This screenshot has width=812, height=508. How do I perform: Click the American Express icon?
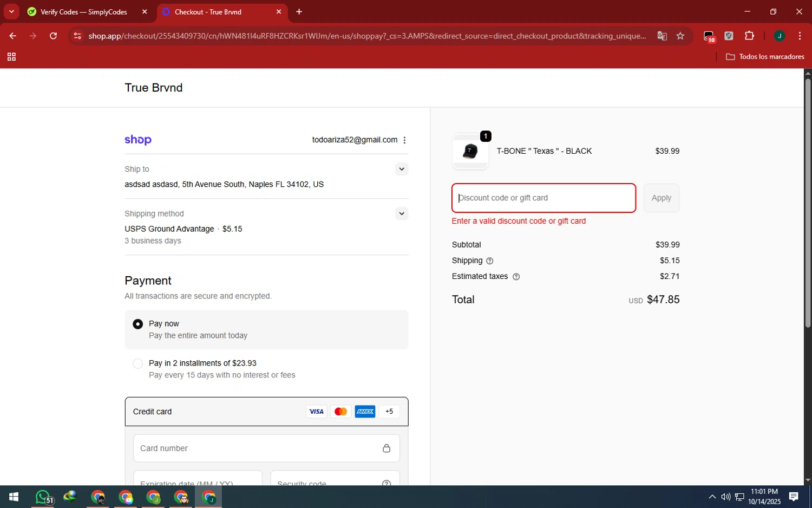[365, 412]
